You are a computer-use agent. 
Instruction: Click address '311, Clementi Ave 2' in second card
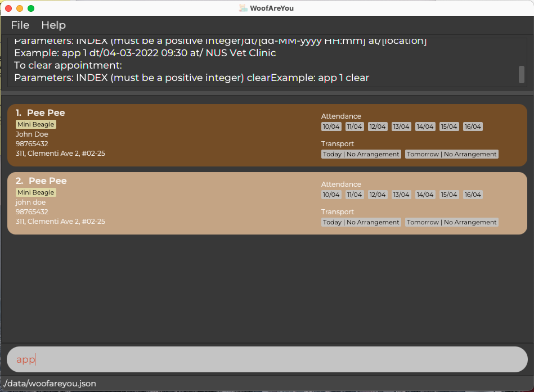coord(60,222)
